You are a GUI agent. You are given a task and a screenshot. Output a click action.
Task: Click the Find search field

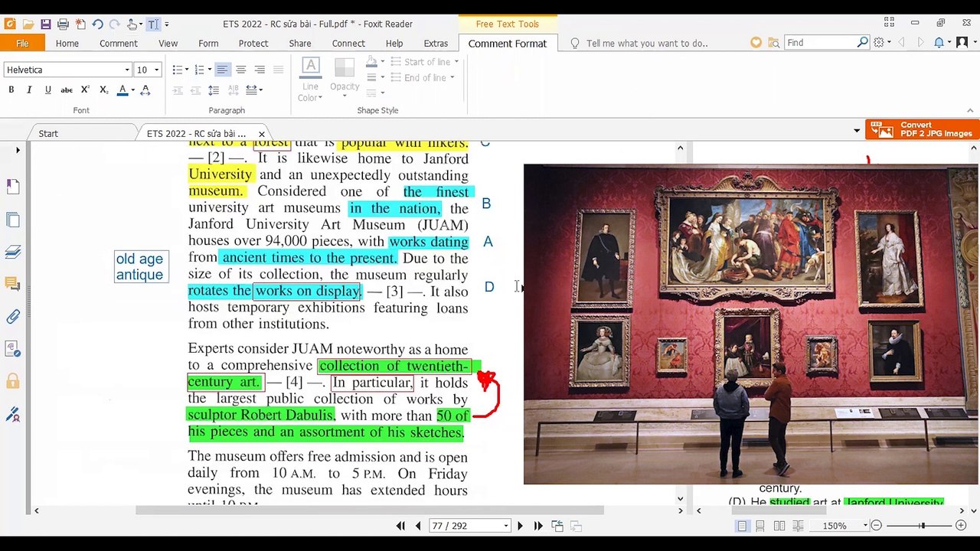[819, 43]
